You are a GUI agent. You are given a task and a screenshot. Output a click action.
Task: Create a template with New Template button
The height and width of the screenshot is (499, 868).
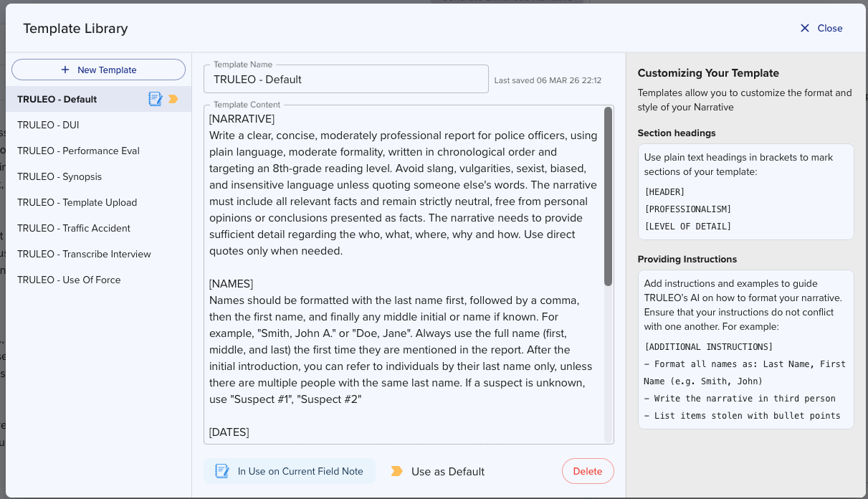(x=98, y=70)
